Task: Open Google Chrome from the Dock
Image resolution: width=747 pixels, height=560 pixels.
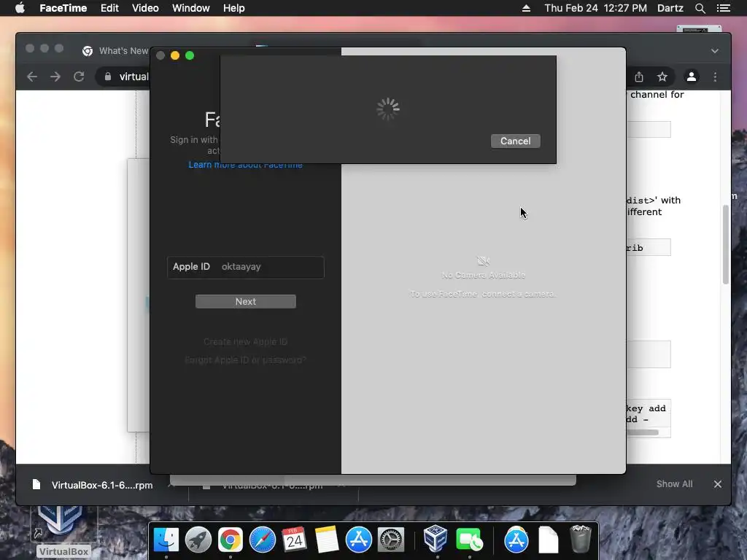Action: click(x=230, y=540)
